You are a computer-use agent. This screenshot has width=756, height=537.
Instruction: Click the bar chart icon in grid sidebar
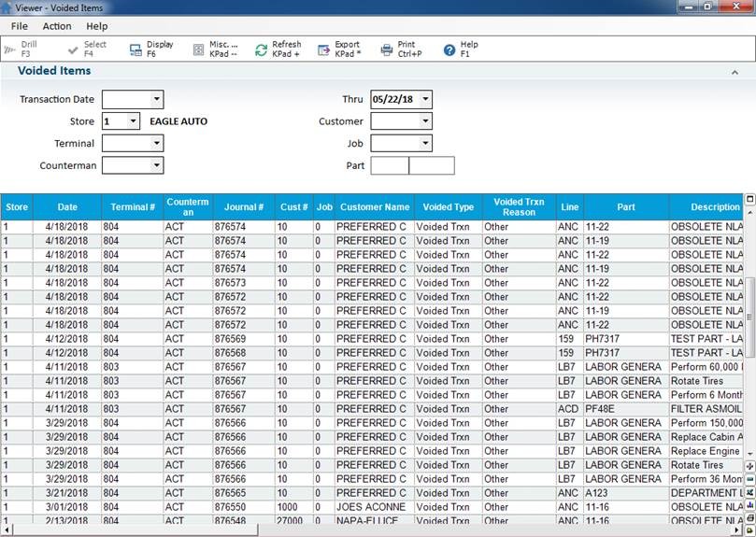pyautogui.click(x=749, y=504)
